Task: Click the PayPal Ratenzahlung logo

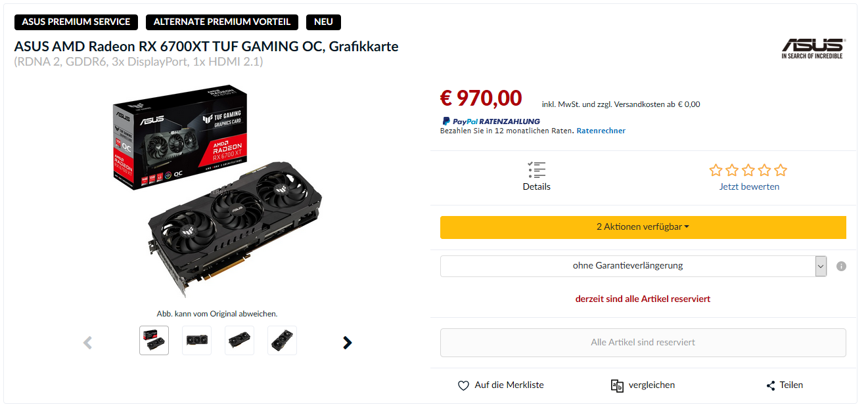Action: pyautogui.click(x=491, y=121)
